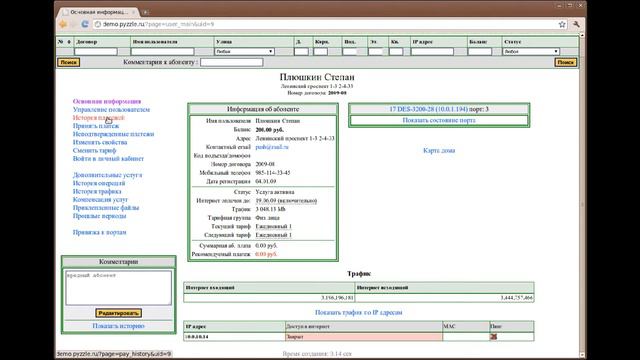
Task: Open the Войти в личный кабинет link
Action: [108, 158]
